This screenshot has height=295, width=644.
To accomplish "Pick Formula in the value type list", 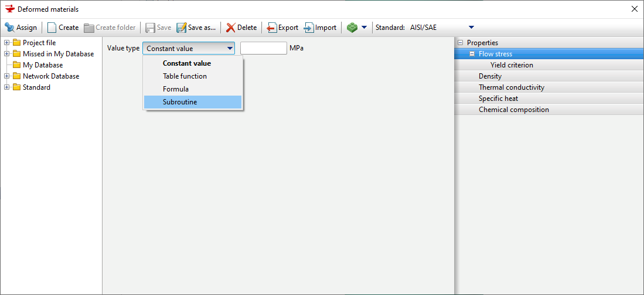I will click(x=176, y=89).
